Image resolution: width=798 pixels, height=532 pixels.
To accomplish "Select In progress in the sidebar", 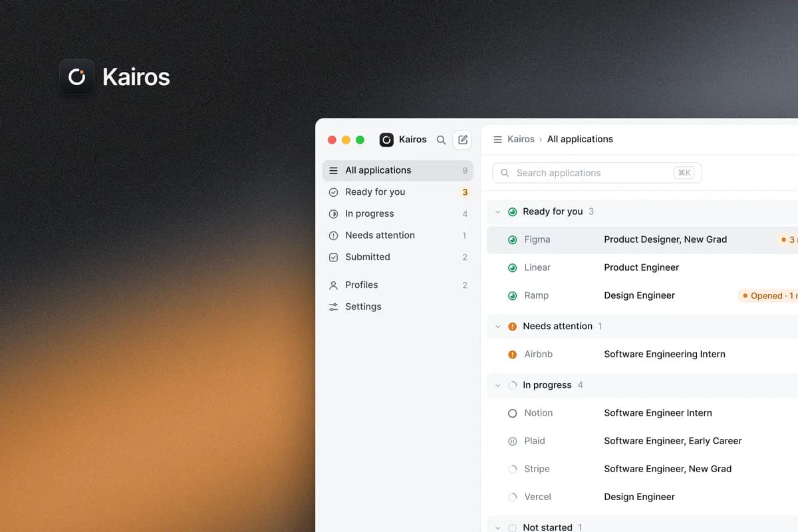I will [398, 213].
